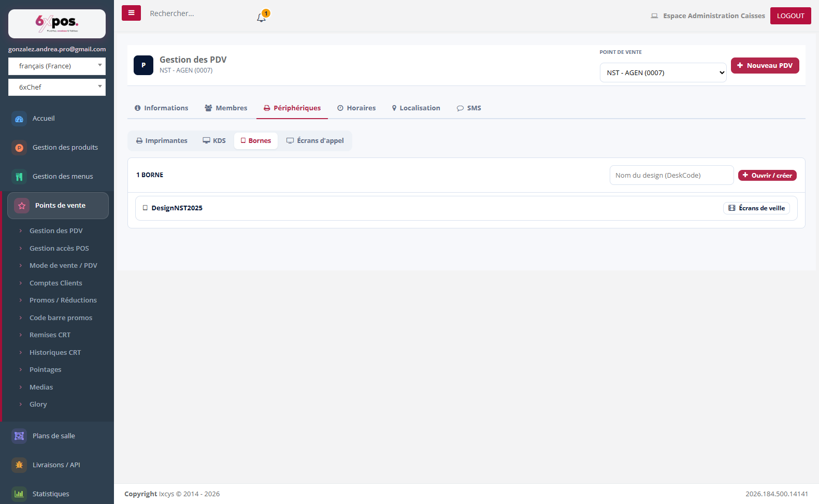819x504 pixels.
Task: Click the Gestion des produits icon
Action: (x=19, y=148)
